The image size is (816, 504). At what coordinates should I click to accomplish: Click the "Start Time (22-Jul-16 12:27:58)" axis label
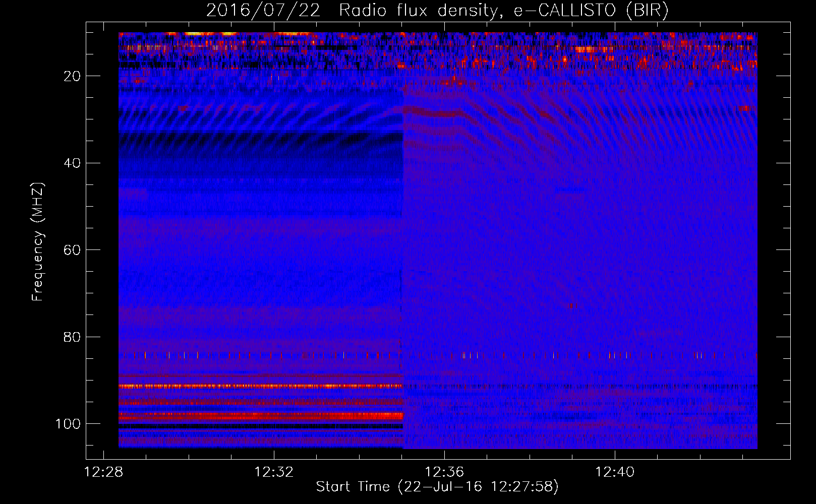pos(437,487)
